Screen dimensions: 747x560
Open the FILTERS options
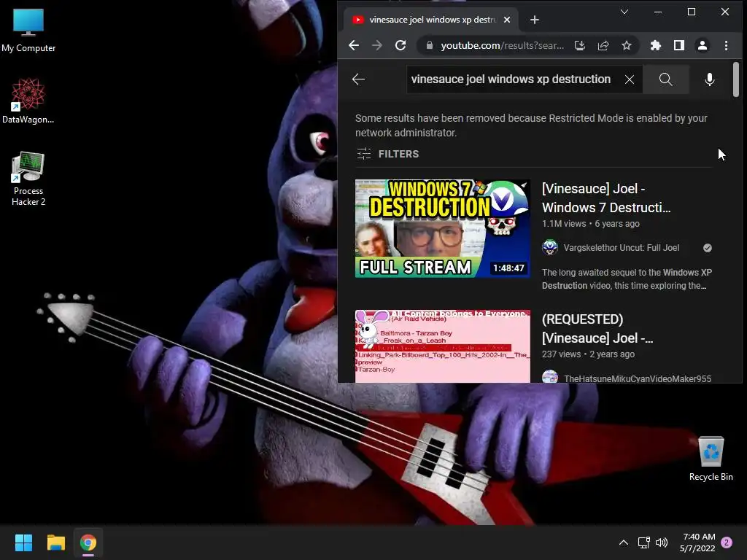point(388,154)
